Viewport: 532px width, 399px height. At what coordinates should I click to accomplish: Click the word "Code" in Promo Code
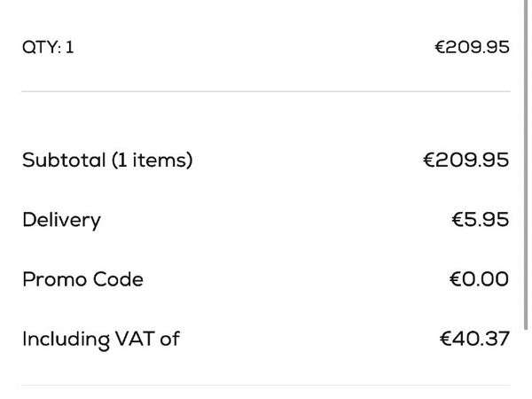click(x=119, y=279)
